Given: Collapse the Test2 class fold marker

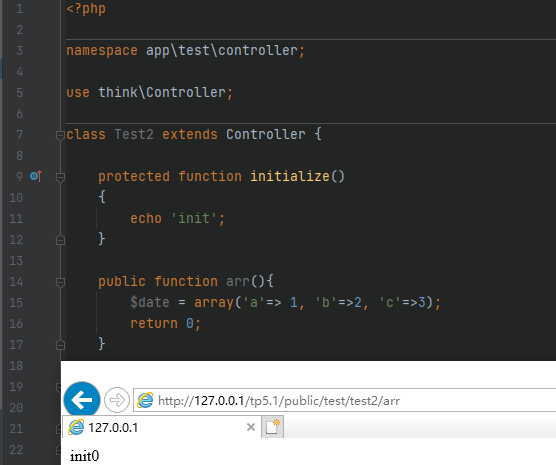Looking at the screenshot, I should (60, 135).
